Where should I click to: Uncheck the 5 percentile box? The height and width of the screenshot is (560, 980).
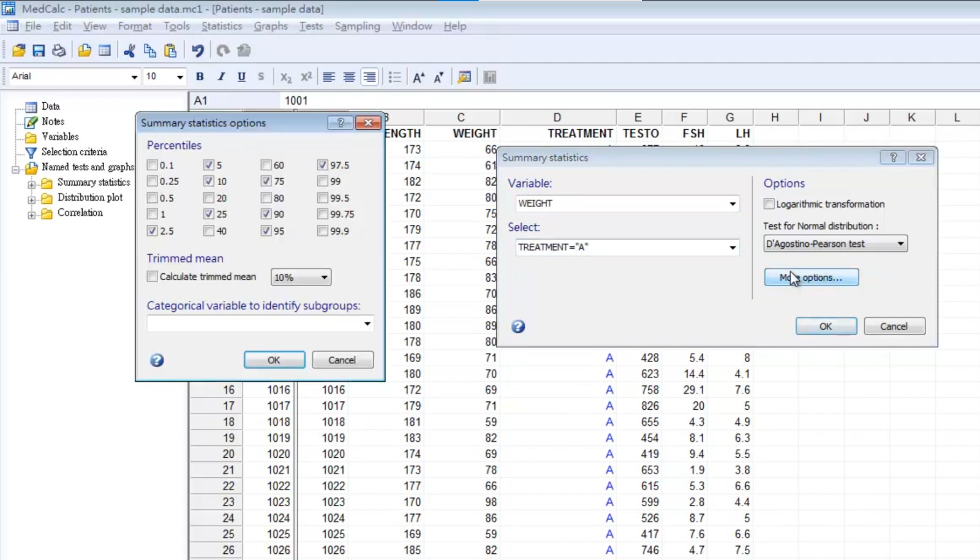tap(209, 165)
